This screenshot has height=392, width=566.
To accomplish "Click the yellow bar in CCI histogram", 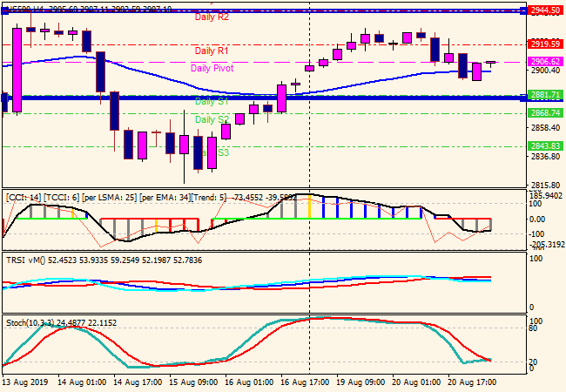I will [x=284, y=207].
